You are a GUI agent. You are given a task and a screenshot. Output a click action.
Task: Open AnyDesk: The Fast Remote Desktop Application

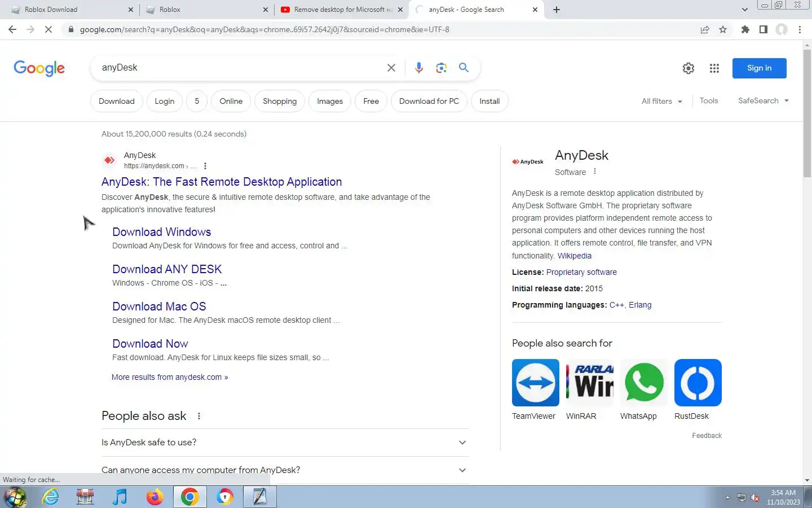(x=222, y=182)
